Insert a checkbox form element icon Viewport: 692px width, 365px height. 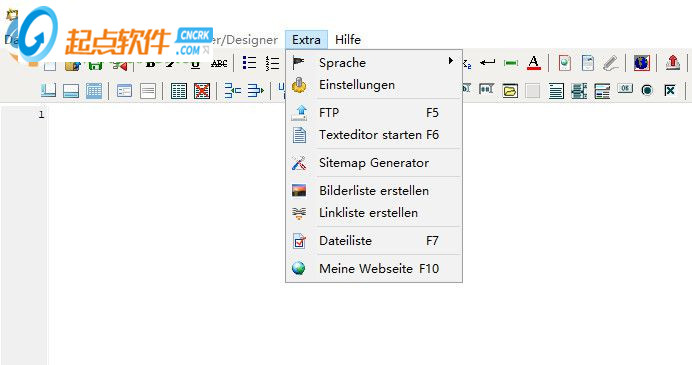[x=670, y=90]
